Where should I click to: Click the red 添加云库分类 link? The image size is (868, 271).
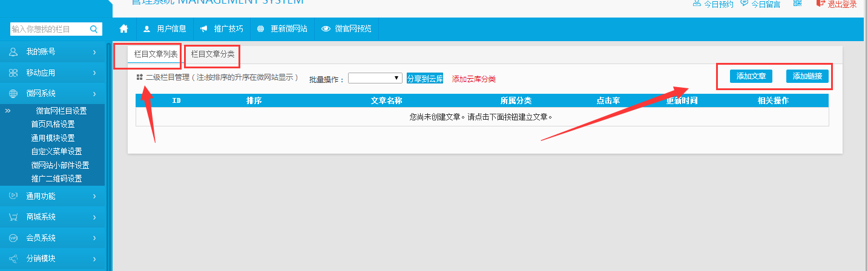(x=473, y=79)
